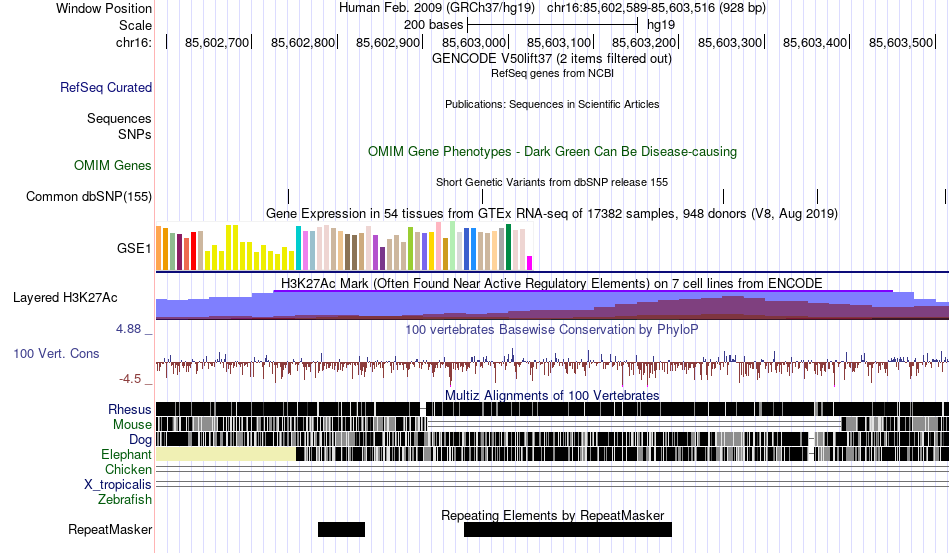Click the 85,602,700 ruler position
Screen dimensions: 950x553
pos(217,42)
